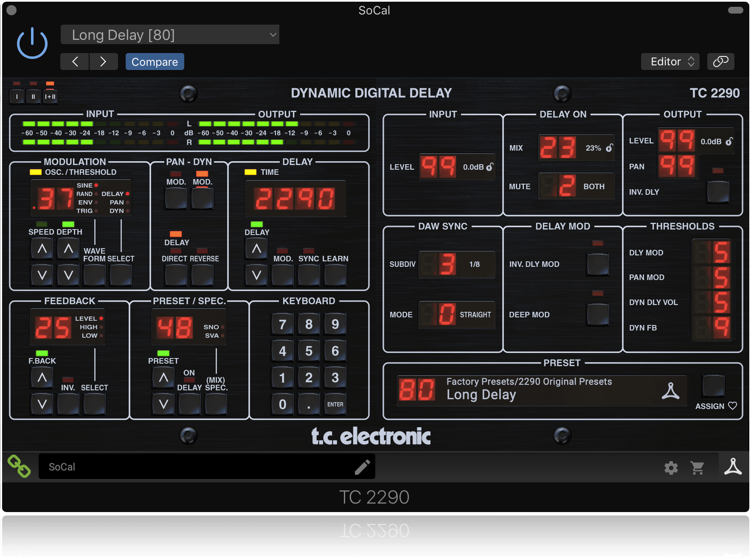The image size is (751, 560).
Task: Click the Compare button
Action: pyautogui.click(x=155, y=62)
